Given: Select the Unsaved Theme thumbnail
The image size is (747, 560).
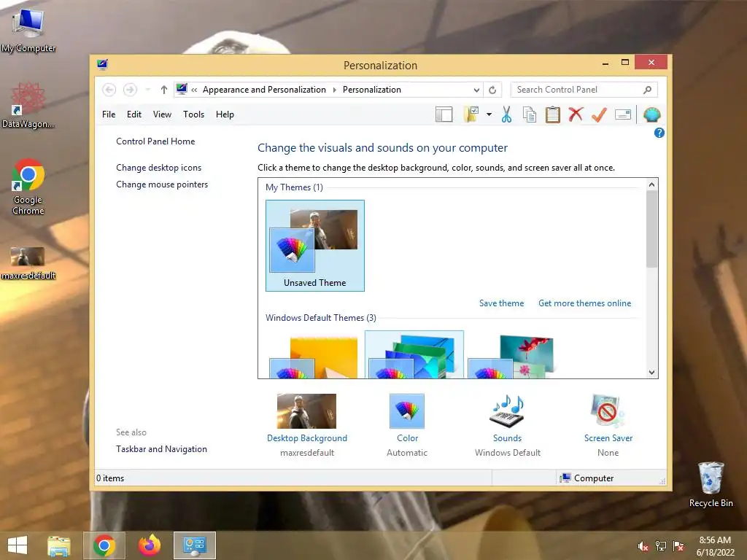Looking at the screenshot, I should pyautogui.click(x=315, y=246).
